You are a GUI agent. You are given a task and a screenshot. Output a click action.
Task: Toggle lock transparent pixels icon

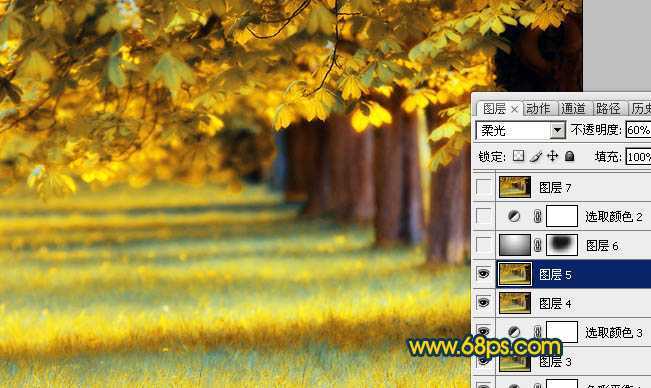point(518,156)
